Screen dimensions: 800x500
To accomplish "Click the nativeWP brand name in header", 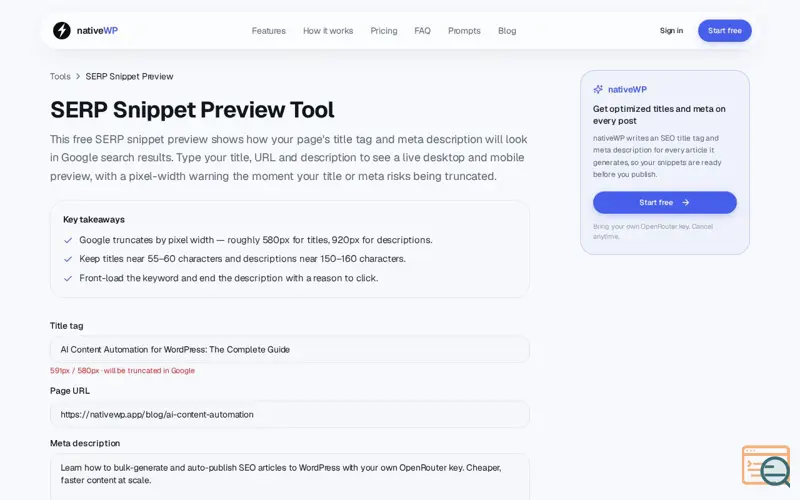I will [97, 31].
